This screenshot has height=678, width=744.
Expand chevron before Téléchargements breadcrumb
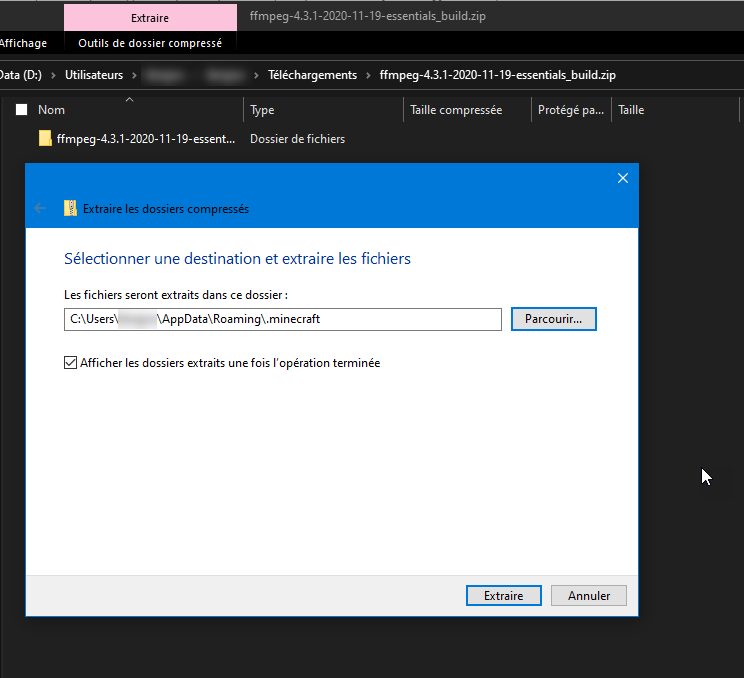(x=256, y=75)
